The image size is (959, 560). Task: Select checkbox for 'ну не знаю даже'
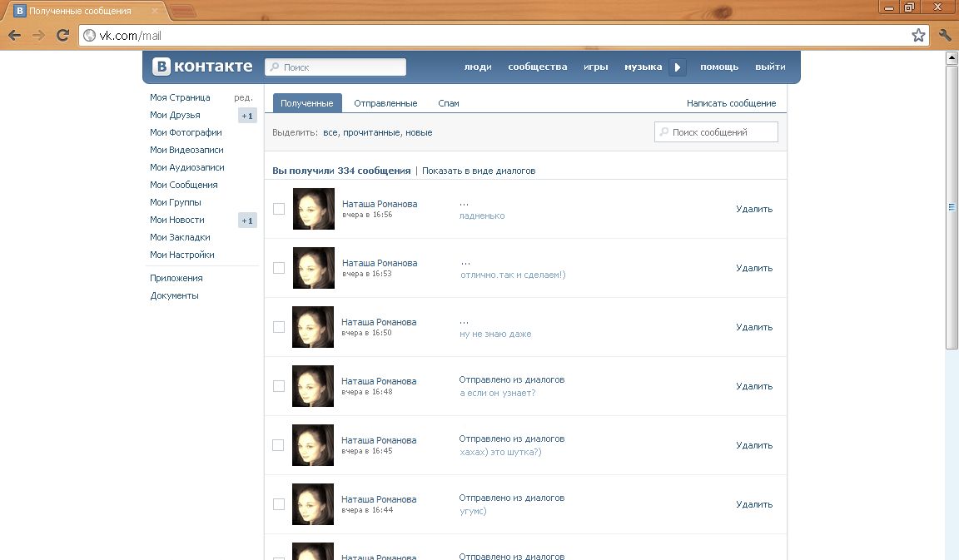click(279, 327)
